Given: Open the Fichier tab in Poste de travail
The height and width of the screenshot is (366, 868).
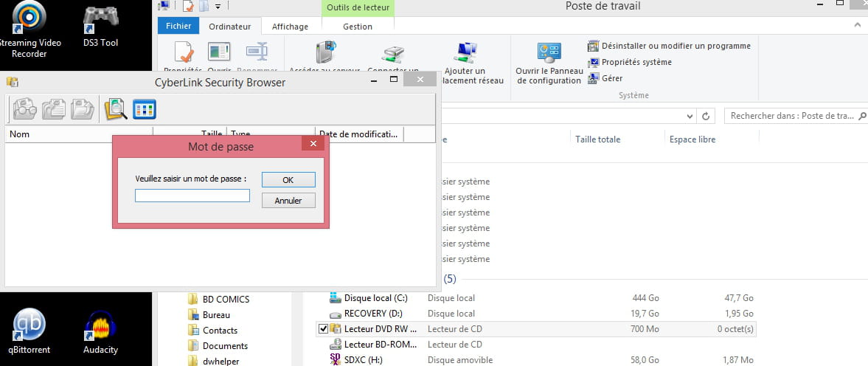Looking at the screenshot, I should 178,26.
